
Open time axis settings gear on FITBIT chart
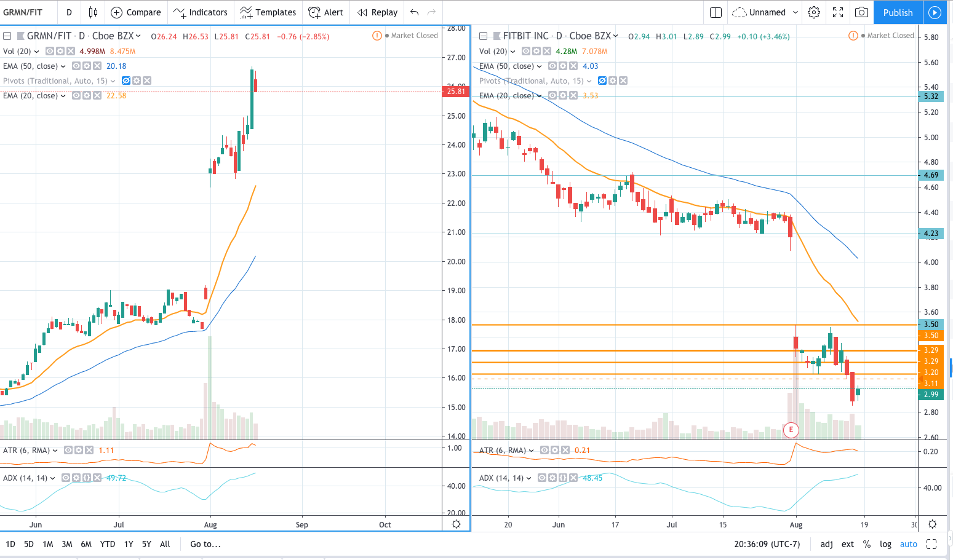(x=932, y=524)
